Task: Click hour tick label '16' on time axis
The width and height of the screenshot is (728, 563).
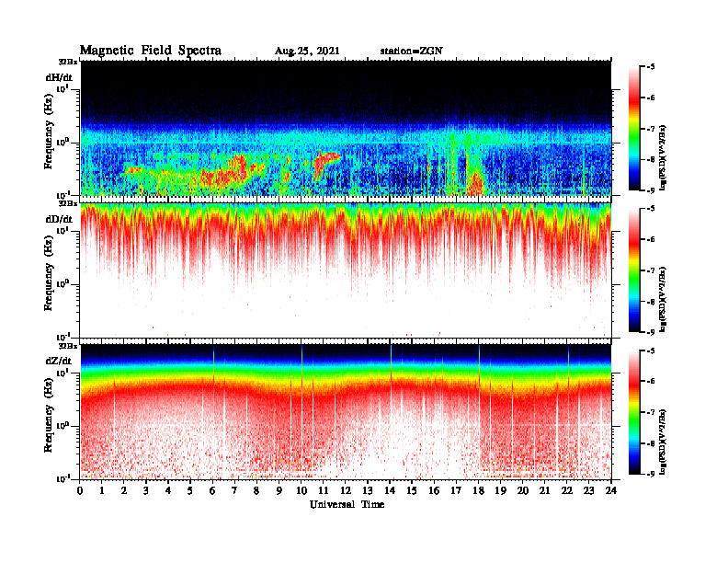Action: [434, 491]
